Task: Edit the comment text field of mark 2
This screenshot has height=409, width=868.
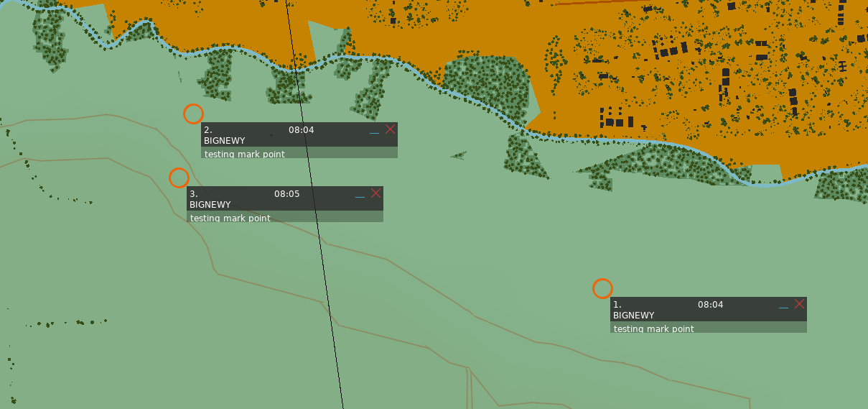Action: 299,153
